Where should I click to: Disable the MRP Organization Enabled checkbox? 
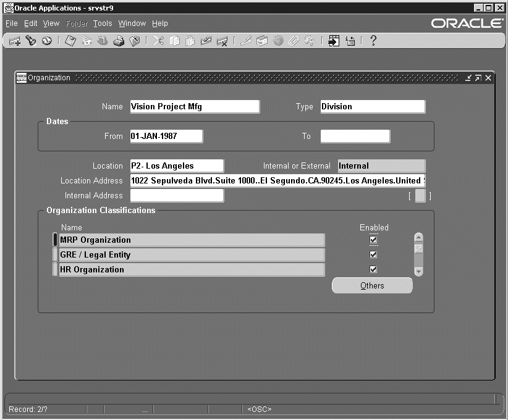[x=373, y=240]
